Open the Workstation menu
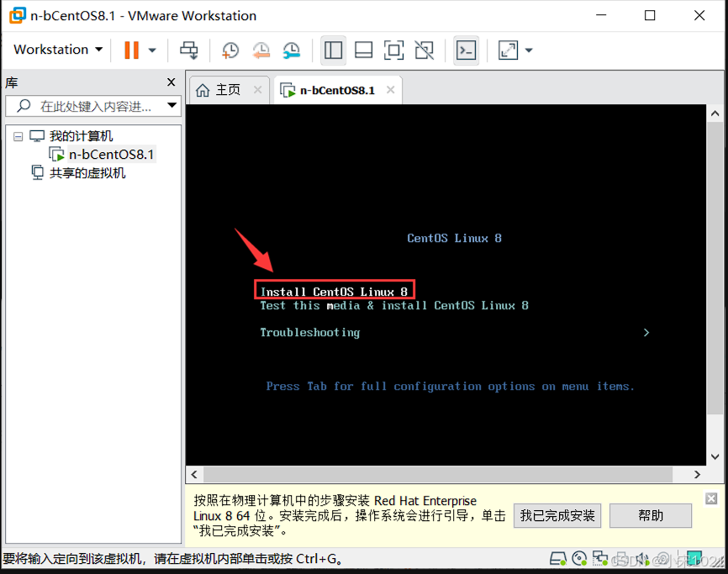Image resolution: width=728 pixels, height=574 pixels. pos(58,50)
